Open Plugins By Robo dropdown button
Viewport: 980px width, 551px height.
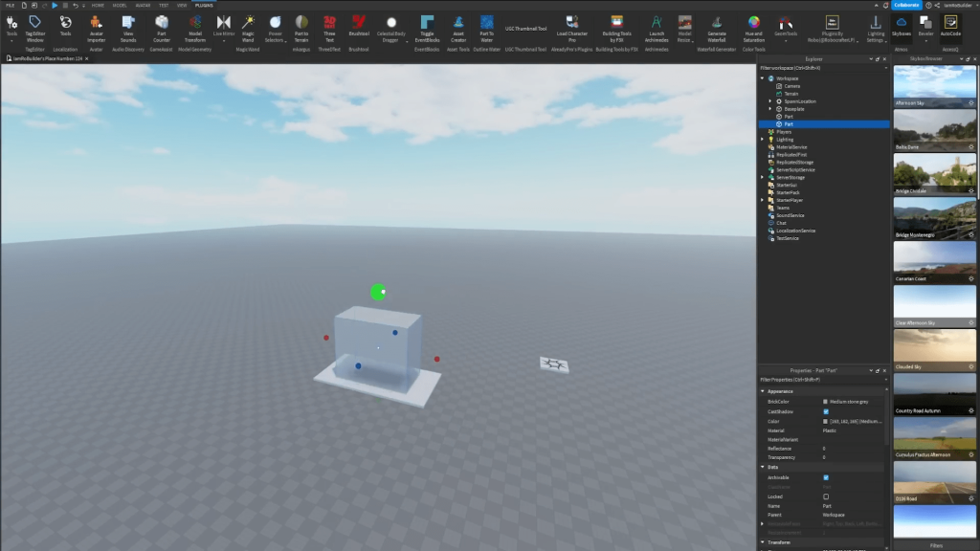tap(833, 29)
